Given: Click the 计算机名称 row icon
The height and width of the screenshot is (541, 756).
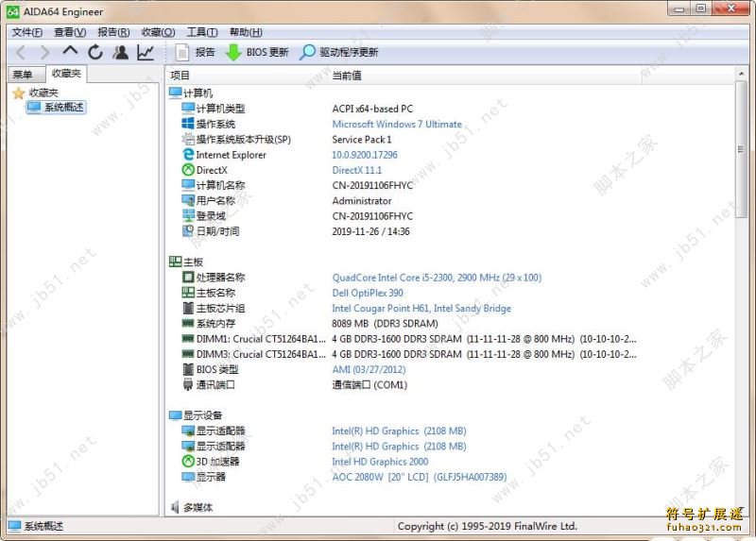Looking at the screenshot, I should tap(188, 185).
